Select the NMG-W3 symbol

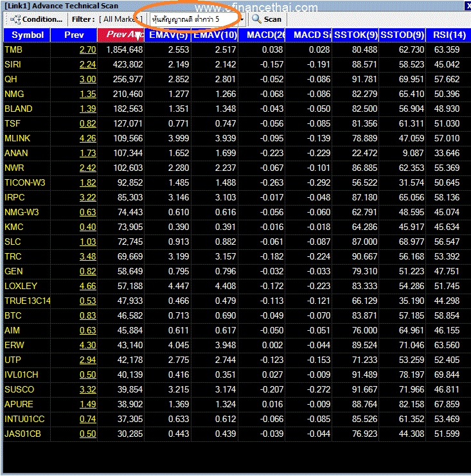pos(22,212)
